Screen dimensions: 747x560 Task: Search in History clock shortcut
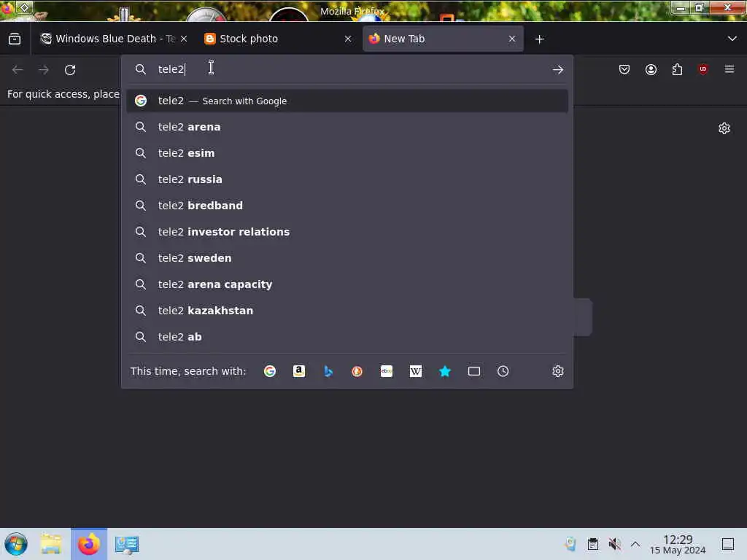click(x=503, y=371)
